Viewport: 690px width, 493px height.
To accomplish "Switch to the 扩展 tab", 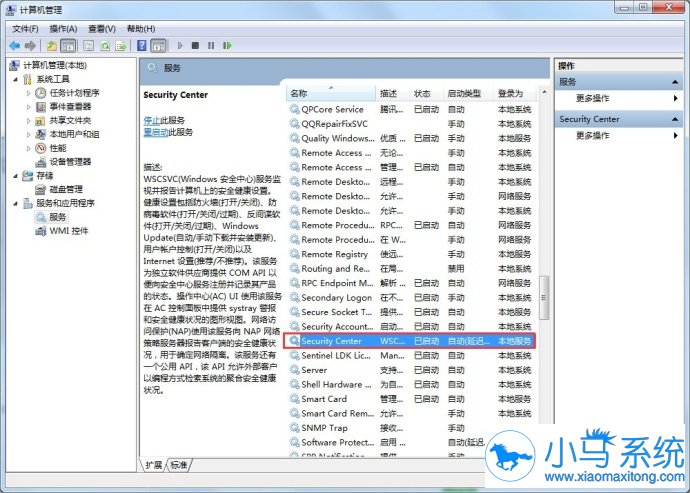I will pyautogui.click(x=154, y=465).
